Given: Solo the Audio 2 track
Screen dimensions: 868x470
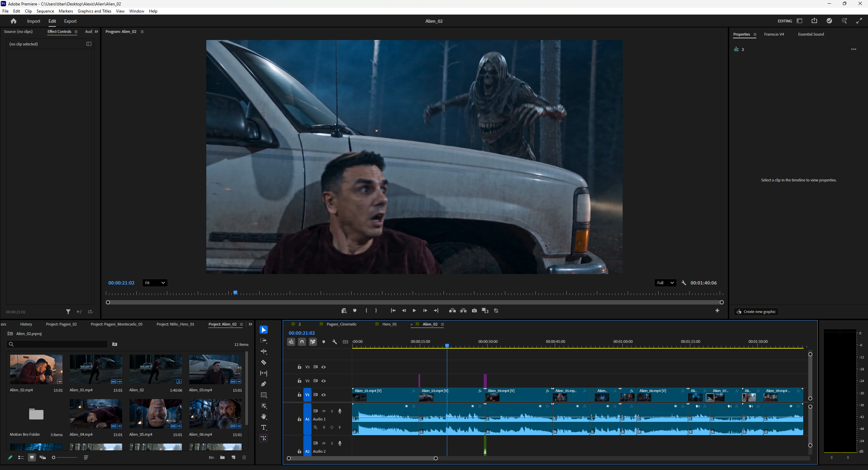Looking at the screenshot, I should tap(332, 443).
